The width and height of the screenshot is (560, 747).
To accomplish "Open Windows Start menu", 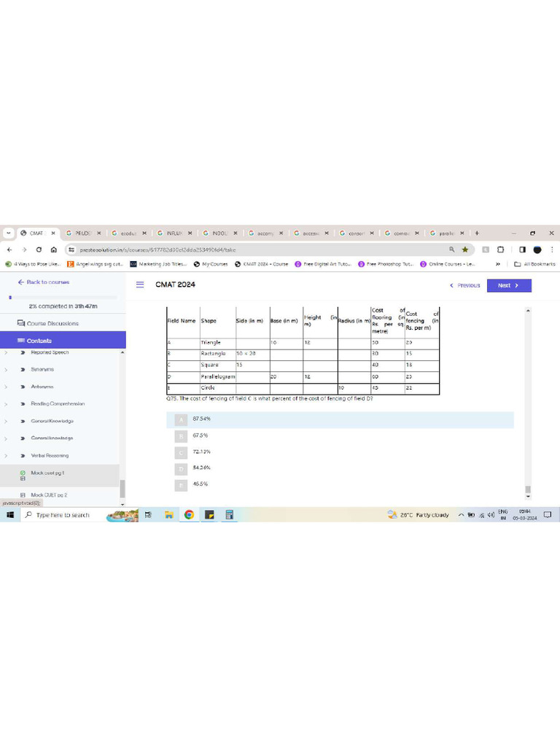I will tap(10, 515).
